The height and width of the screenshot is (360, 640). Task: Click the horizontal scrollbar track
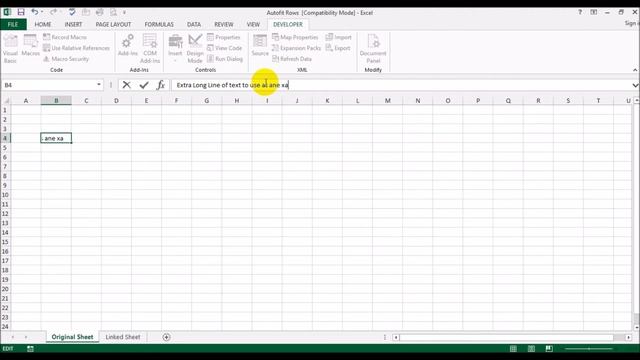506,337
